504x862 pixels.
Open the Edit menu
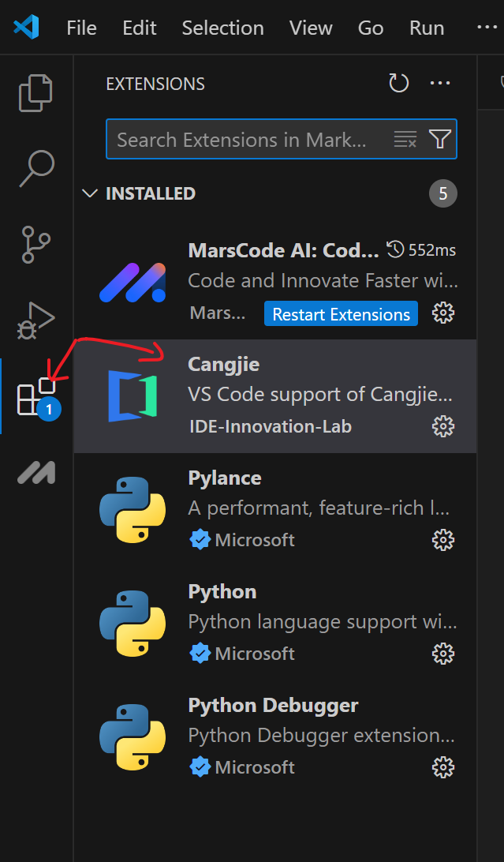(x=140, y=28)
